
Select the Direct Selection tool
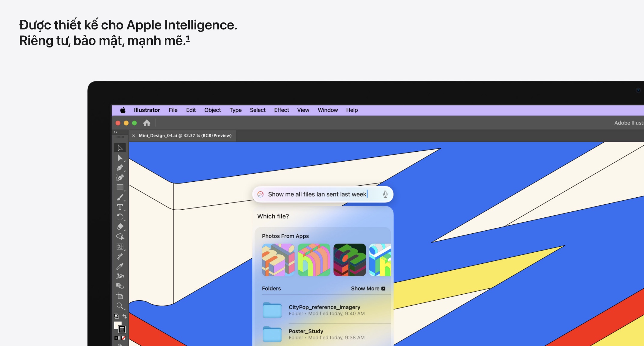pos(120,158)
